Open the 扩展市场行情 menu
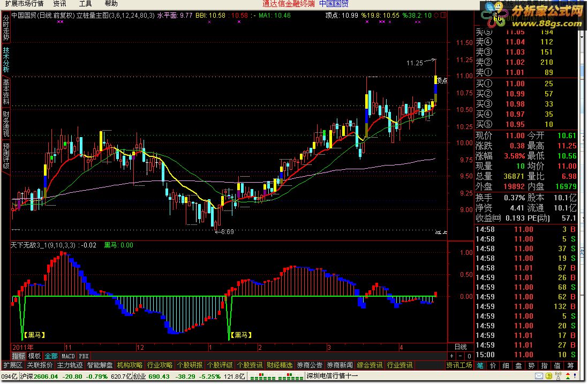The image size is (588, 384). click(x=25, y=4)
